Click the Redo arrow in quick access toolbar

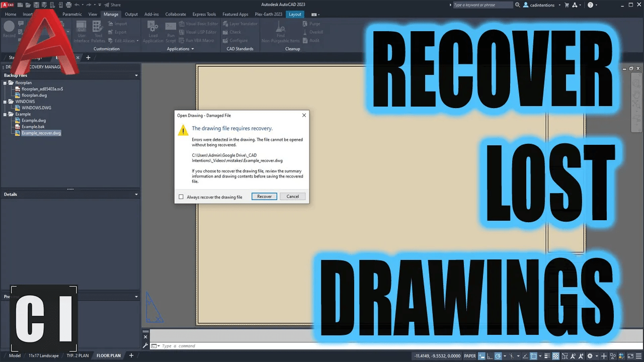pos(90,5)
